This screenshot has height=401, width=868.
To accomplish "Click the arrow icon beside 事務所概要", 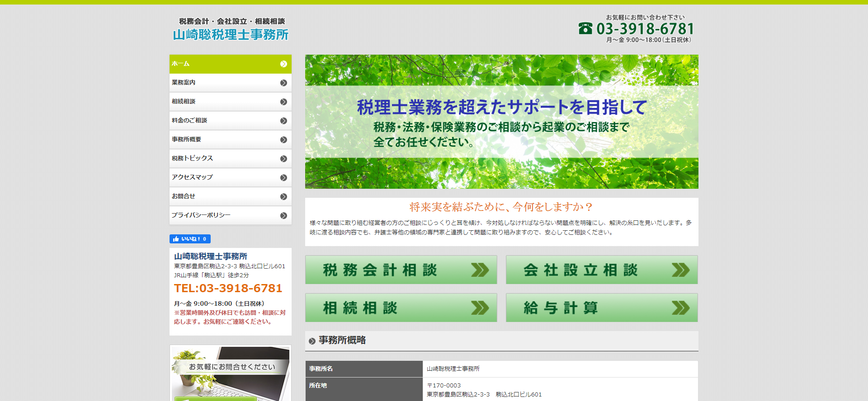I will [x=283, y=140].
